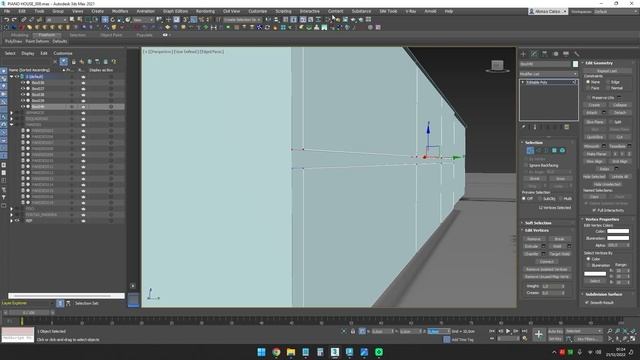Click the Hide Selected button
The width and height of the screenshot is (640, 360).
pyautogui.click(x=594, y=177)
